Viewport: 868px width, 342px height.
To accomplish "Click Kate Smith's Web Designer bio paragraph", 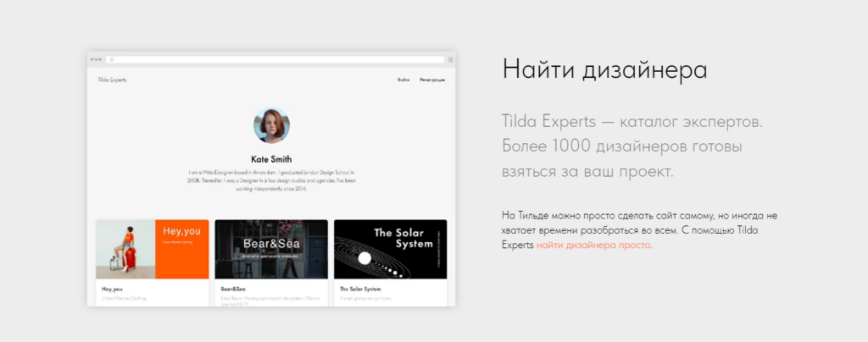I will pos(271,180).
